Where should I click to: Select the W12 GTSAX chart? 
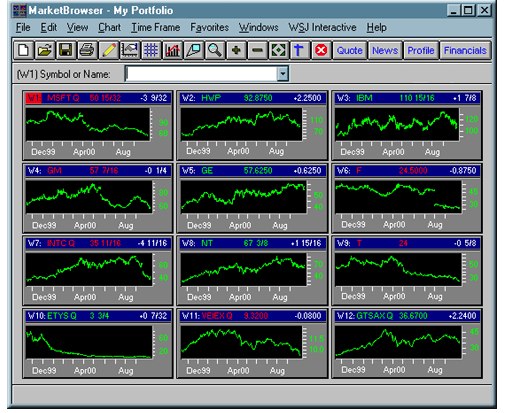coord(407,343)
